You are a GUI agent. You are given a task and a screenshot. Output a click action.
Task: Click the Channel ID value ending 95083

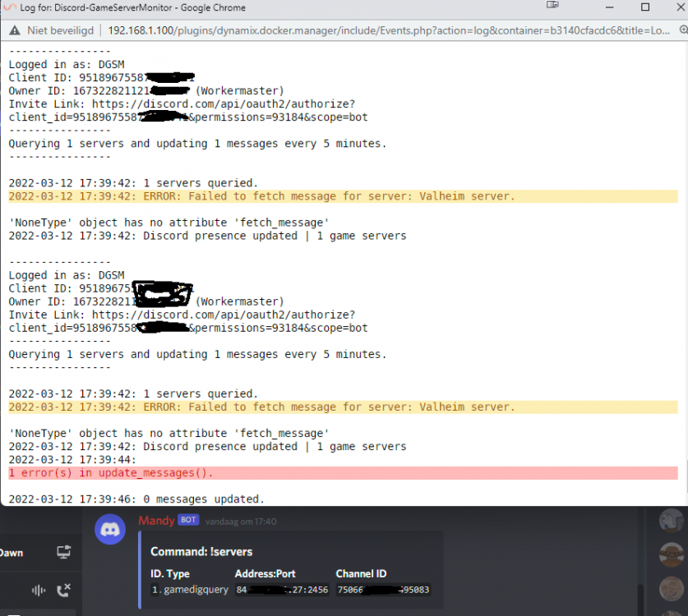383,590
